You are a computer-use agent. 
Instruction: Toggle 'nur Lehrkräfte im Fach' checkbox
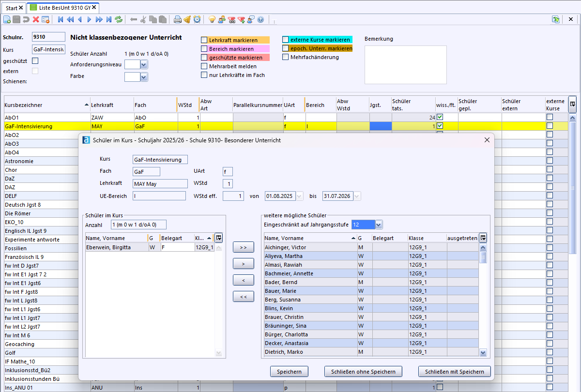point(204,75)
